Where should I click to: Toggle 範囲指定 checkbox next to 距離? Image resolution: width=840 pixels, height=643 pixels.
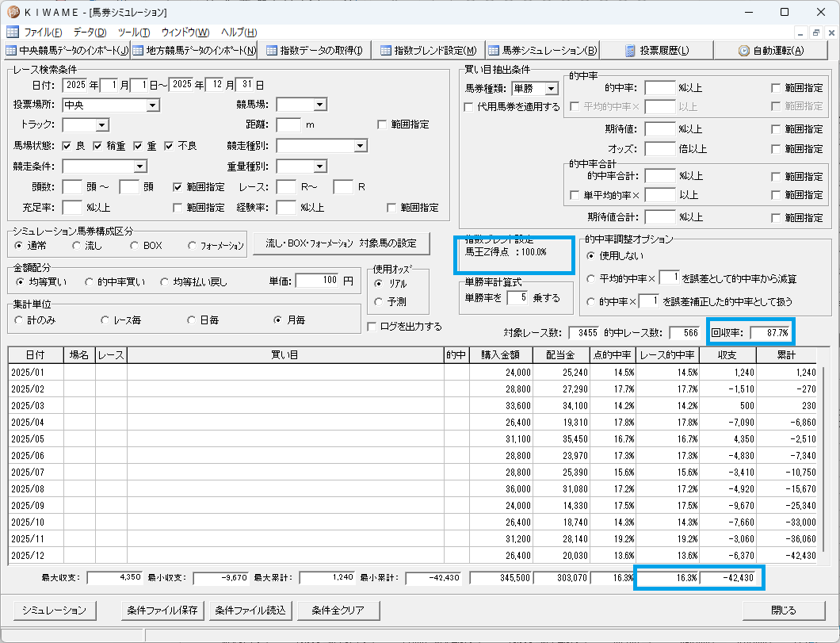click(x=382, y=124)
